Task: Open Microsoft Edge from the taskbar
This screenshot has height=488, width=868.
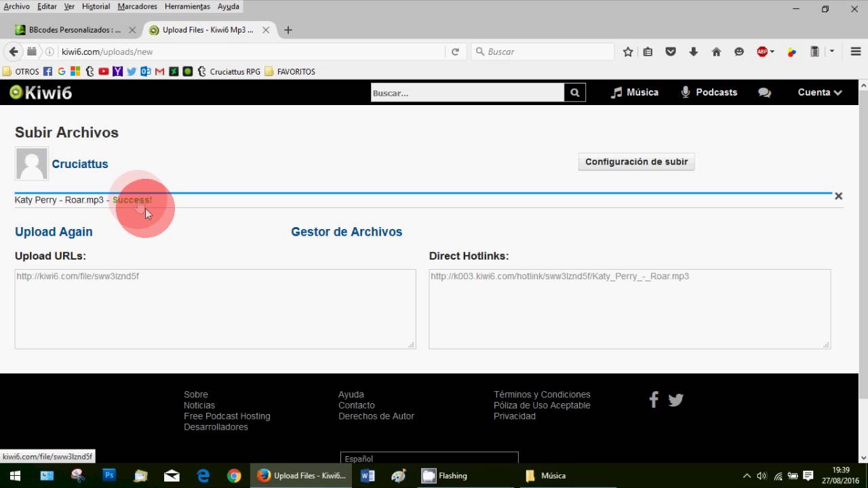Action: click(203, 476)
